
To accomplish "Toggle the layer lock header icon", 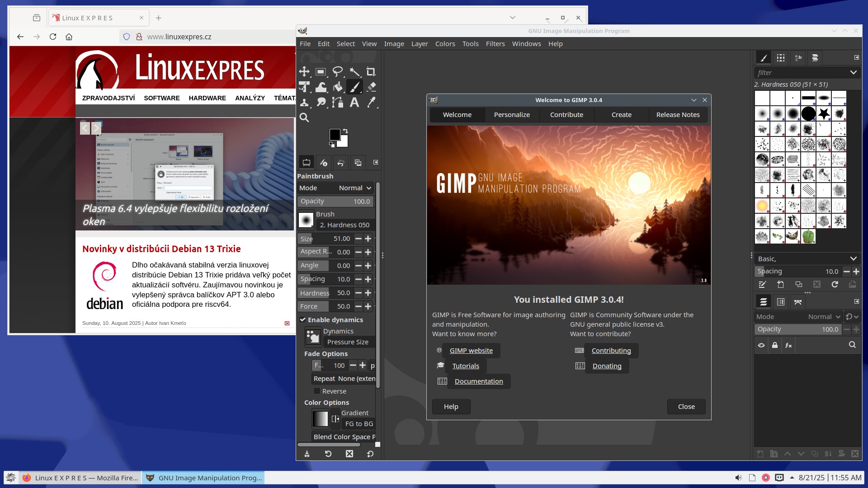I will click(x=775, y=345).
